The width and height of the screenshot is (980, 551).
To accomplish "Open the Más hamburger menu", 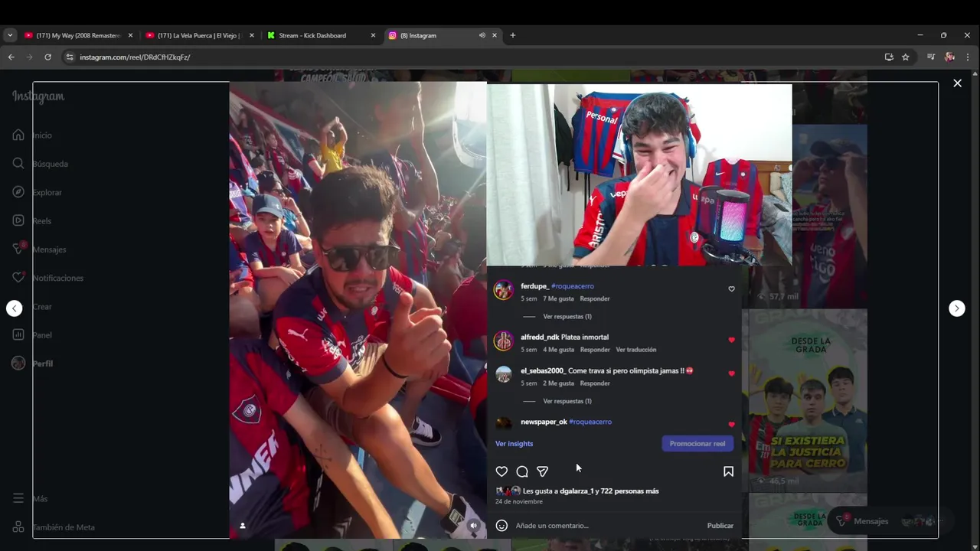I will [18, 498].
